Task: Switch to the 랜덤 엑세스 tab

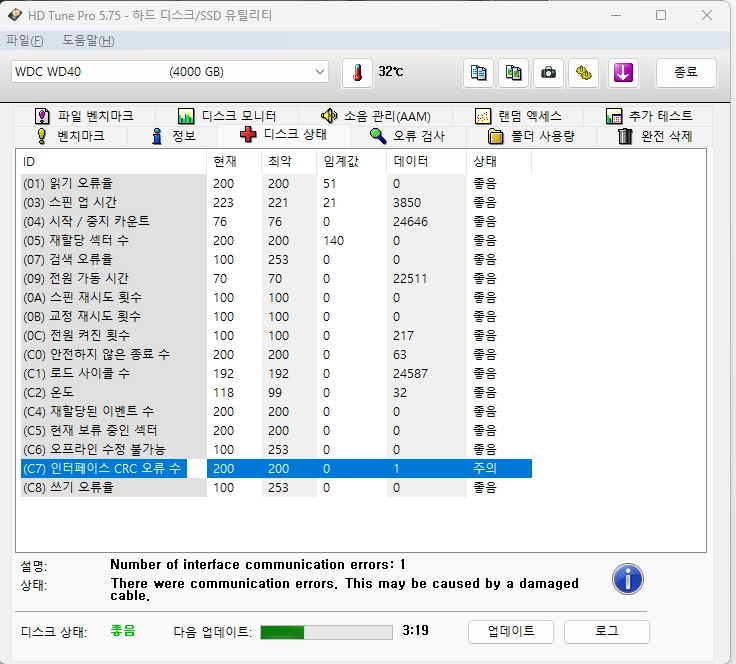Action: click(518, 115)
